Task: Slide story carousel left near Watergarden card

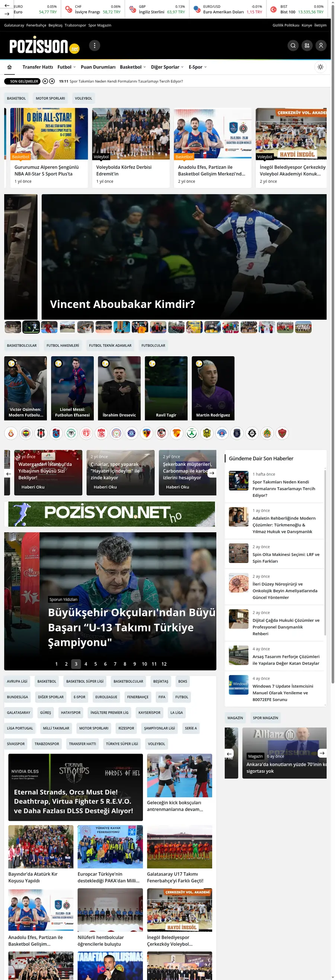Action: point(8,473)
